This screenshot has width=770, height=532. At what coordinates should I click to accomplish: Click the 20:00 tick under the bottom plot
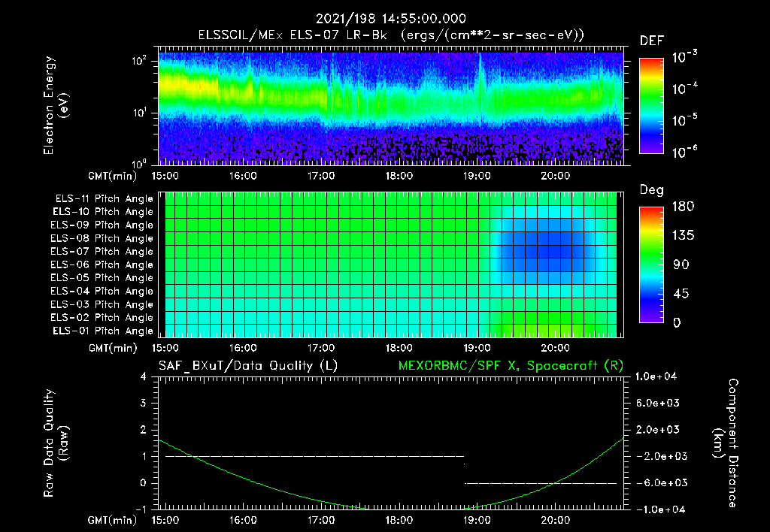[556, 520]
